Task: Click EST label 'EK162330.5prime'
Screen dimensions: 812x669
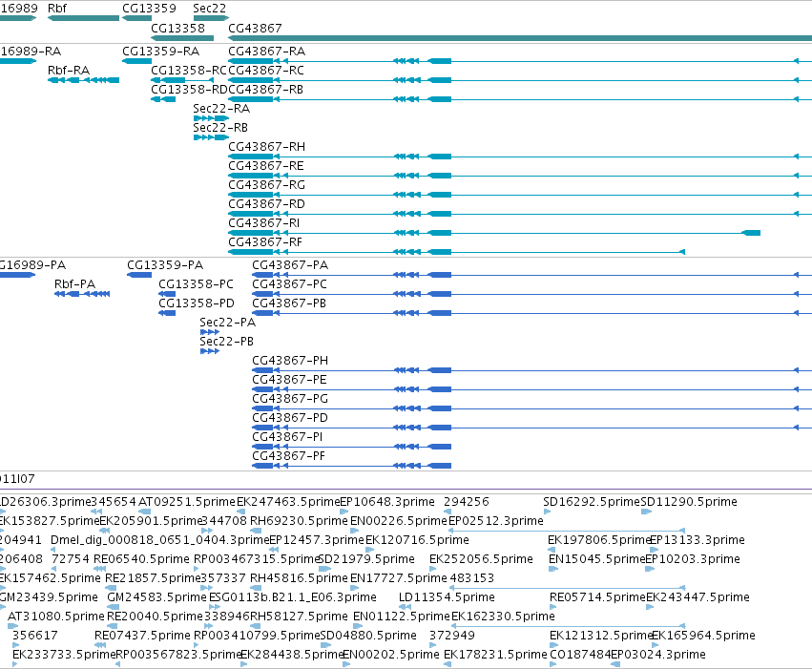Action: tap(503, 617)
